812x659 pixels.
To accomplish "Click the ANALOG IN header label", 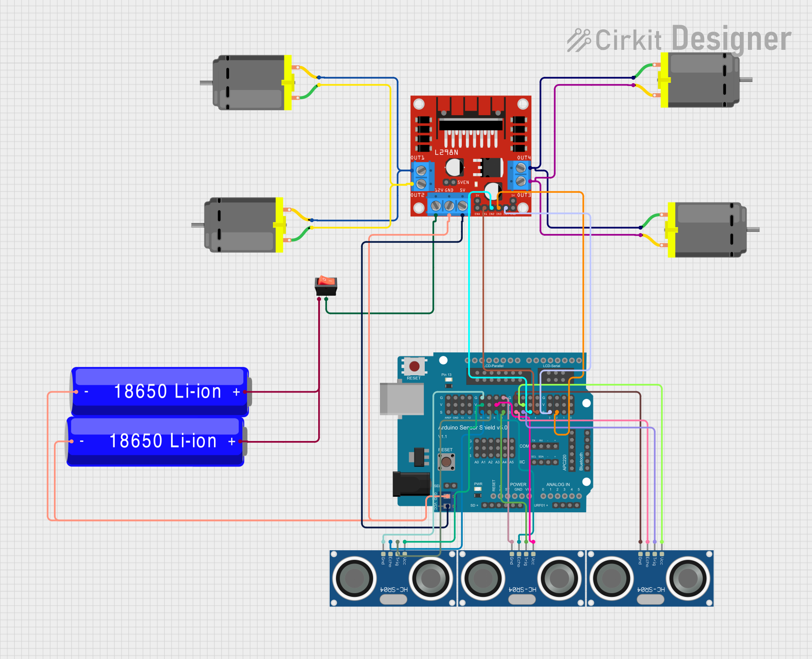I will coord(558,484).
